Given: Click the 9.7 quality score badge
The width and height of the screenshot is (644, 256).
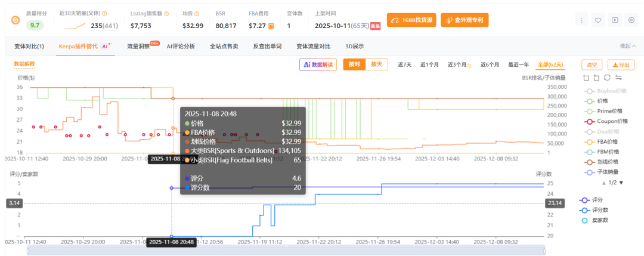Looking at the screenshot, I should (x=35, y=26).
